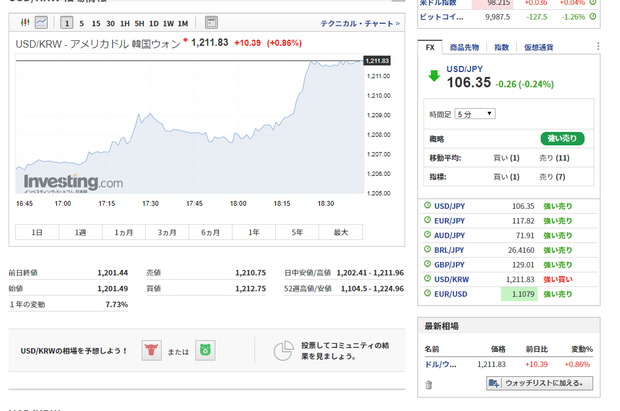The image size is (620, 411).
Task: Select 1ヵ月 chart range tab
Action: point(124,232)
